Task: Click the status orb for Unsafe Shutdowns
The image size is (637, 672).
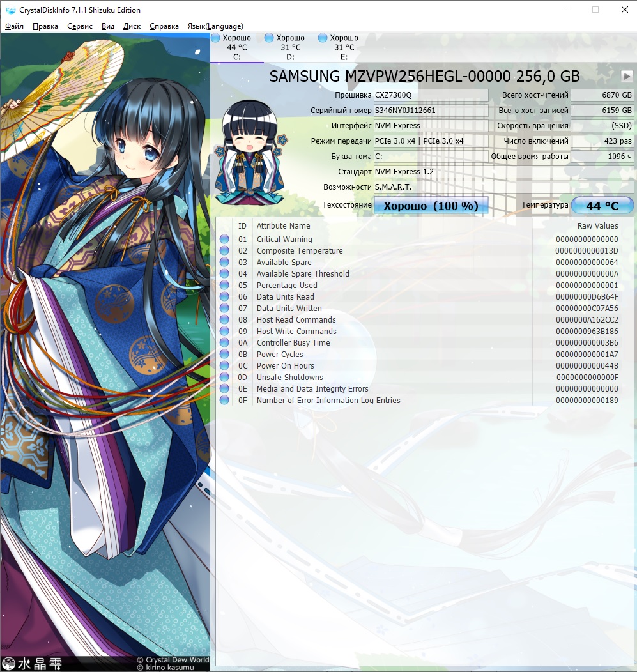Action: coord(224,377)
